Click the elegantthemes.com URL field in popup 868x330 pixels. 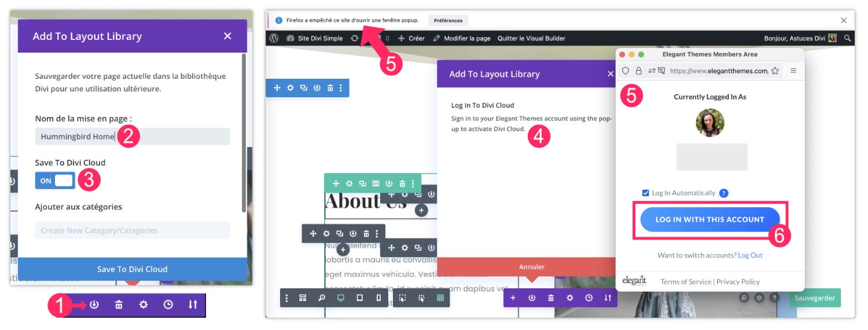(x=719, y=71)
